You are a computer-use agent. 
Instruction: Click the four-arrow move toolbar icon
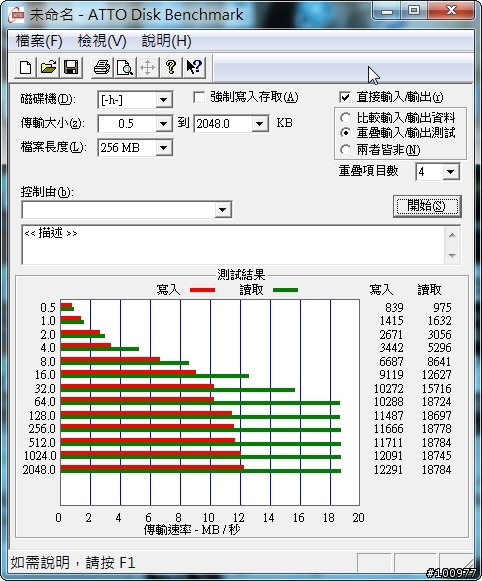[147, 68]
